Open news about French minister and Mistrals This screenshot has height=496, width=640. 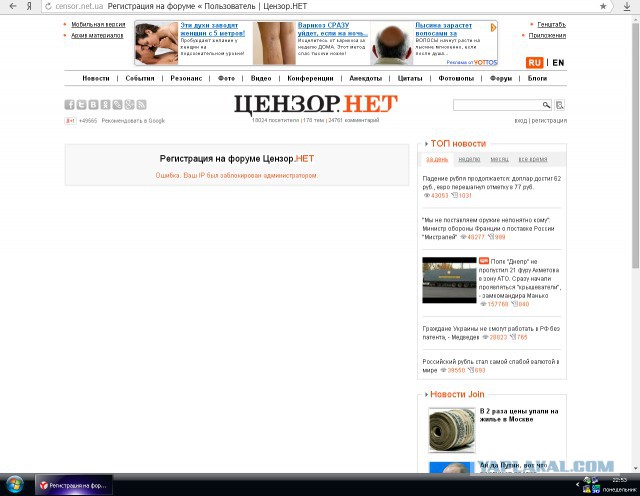[488, 229]
